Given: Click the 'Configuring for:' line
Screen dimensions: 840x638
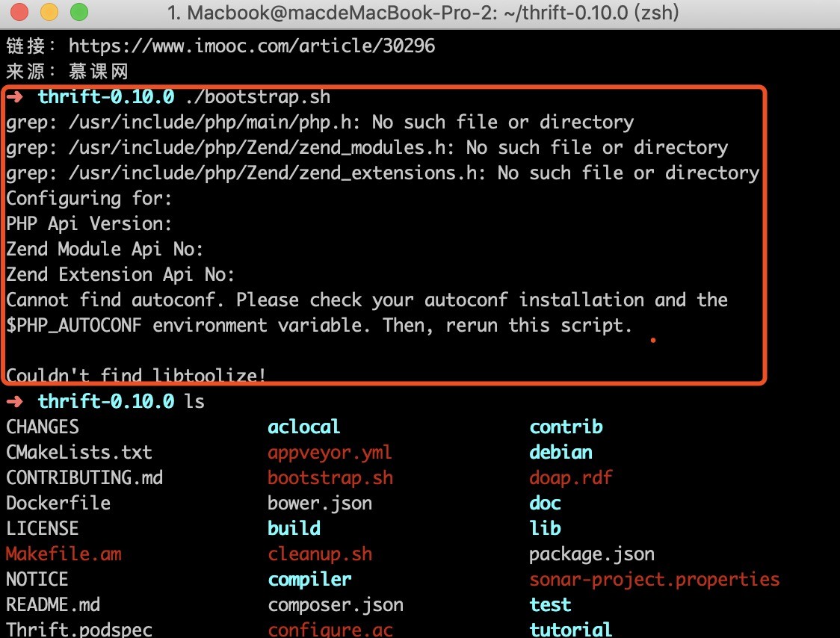Looking at the screenshot, I should (89, 198).
